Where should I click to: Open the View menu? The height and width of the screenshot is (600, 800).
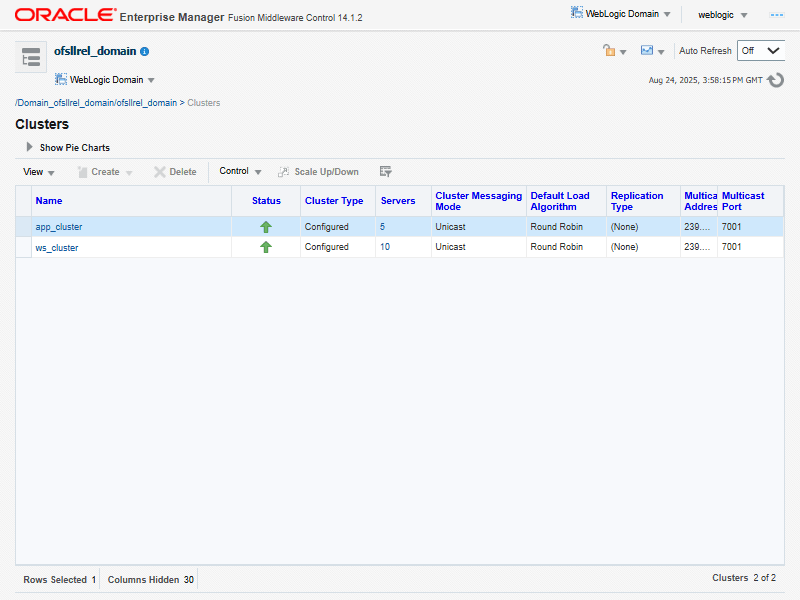click(x=39, y=172)
